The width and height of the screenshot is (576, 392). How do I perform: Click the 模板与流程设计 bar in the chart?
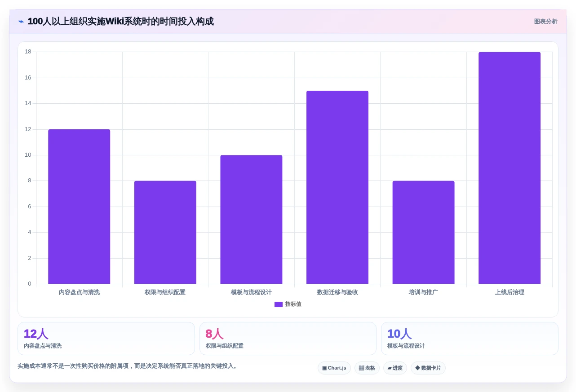click(x=251, y=220)
